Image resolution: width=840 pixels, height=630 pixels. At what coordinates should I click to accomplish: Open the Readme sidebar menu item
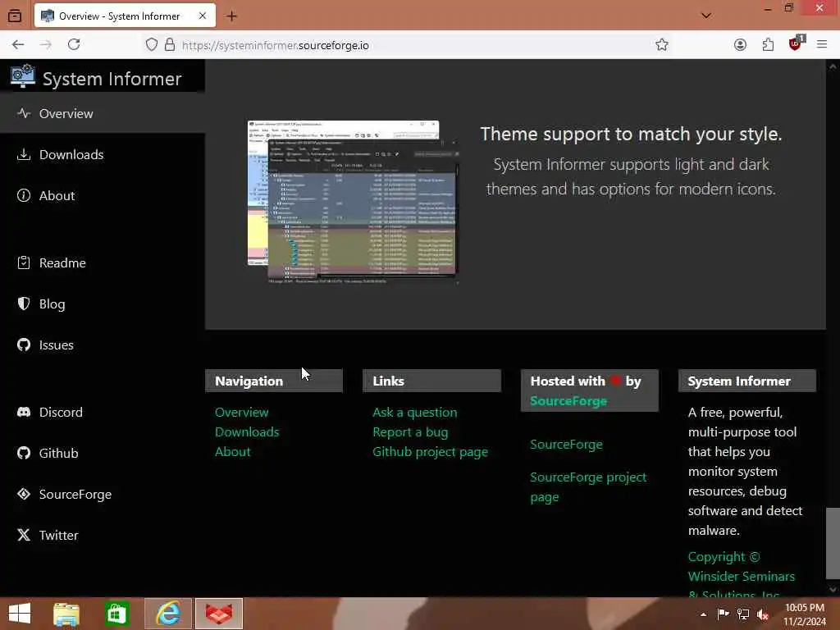(103, 262)
